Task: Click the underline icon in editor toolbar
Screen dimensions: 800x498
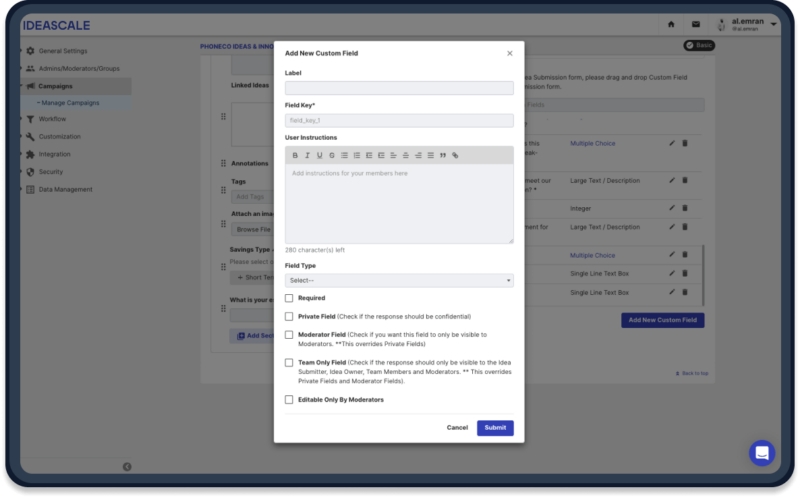Action: point(319,155)
